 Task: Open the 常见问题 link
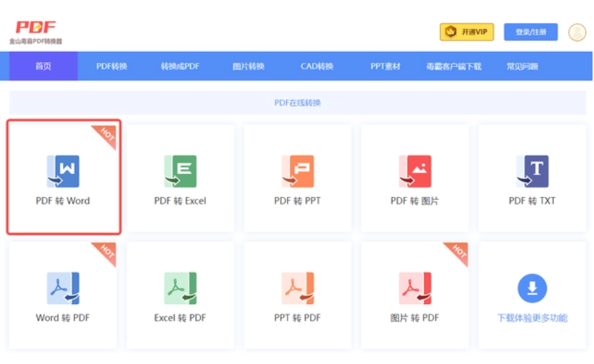click(522, 66)
